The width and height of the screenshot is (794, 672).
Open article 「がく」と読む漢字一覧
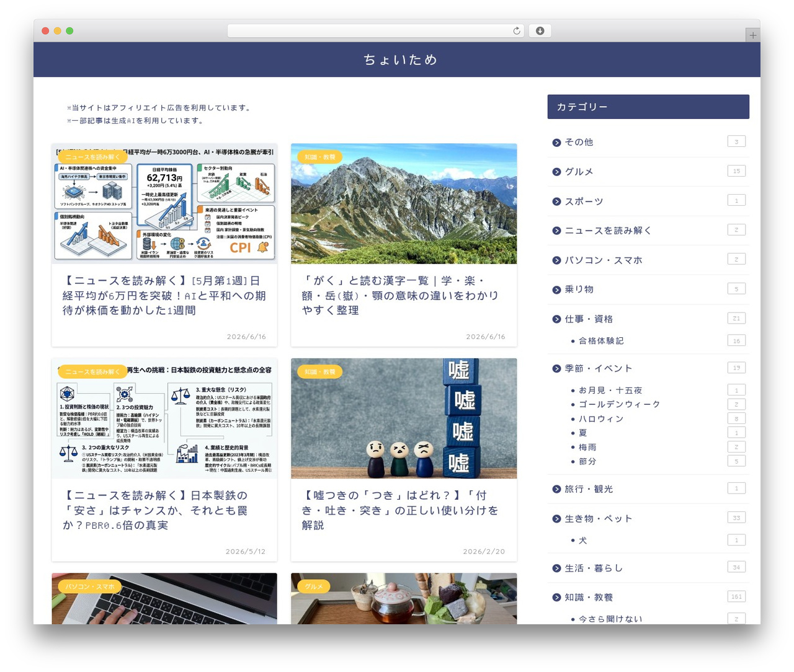pos(401,296)
